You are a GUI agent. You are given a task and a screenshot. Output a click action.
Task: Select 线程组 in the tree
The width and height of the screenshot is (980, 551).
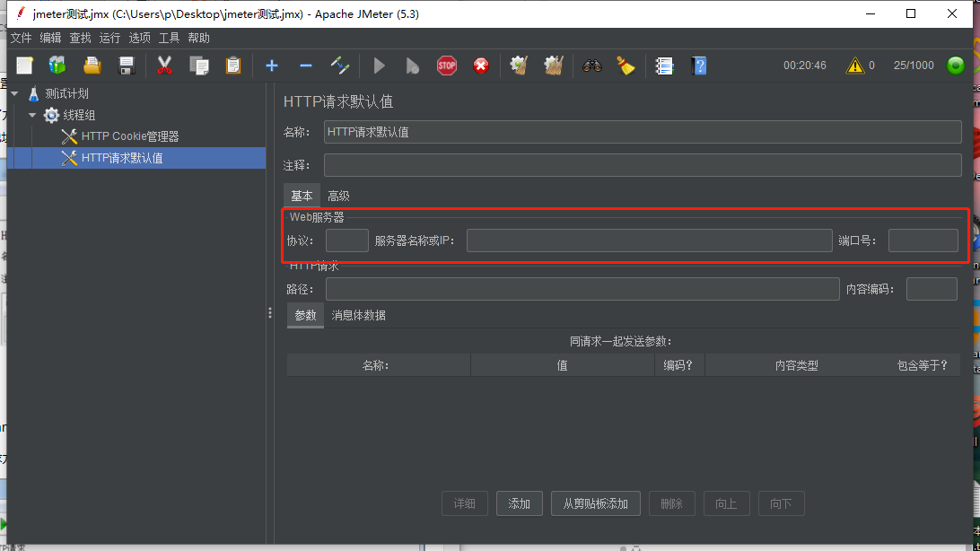[79, 115]
